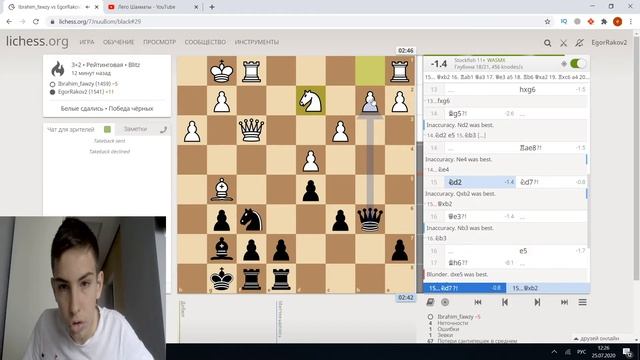Open EgorRakov2 user menu in header

click(x=609, y=42)
